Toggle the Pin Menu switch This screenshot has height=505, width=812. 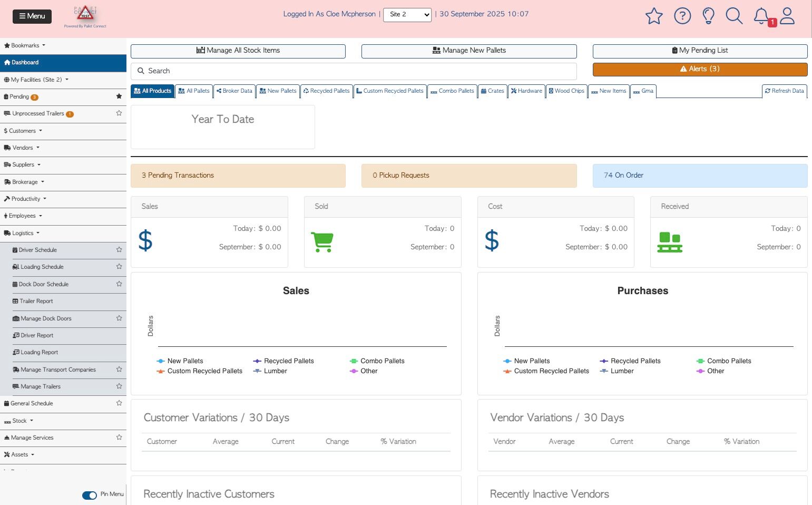(x=90, y=495)
